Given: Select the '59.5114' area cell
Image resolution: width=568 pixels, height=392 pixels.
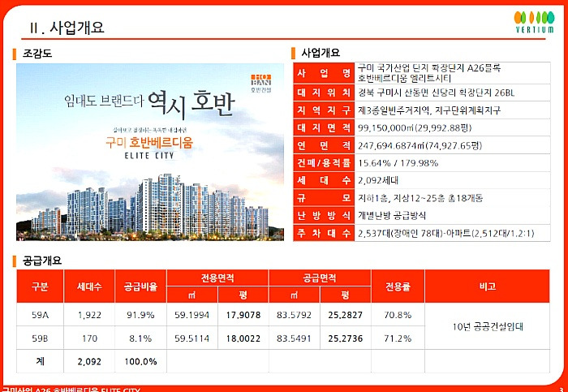Looking at the screenshot, I should (192, 338).
